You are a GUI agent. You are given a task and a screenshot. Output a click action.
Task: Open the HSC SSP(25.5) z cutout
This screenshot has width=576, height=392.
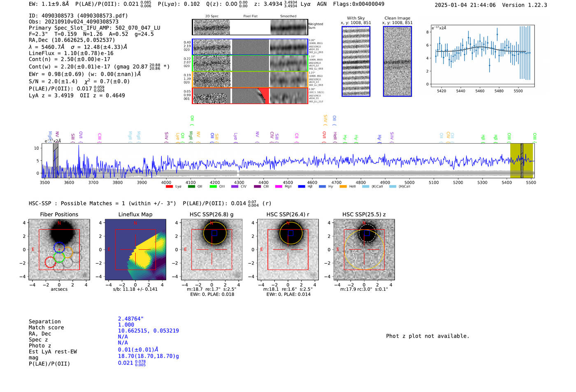tap(364, 250)
